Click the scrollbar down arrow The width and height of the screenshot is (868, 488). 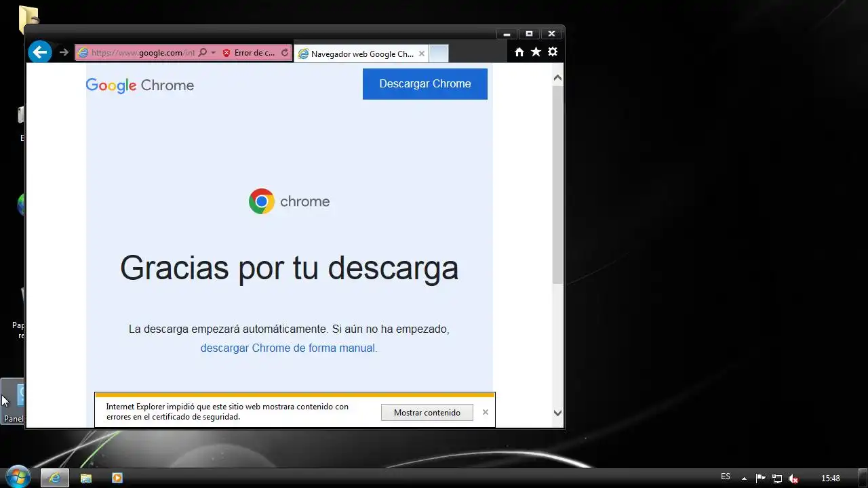(557, 413)
